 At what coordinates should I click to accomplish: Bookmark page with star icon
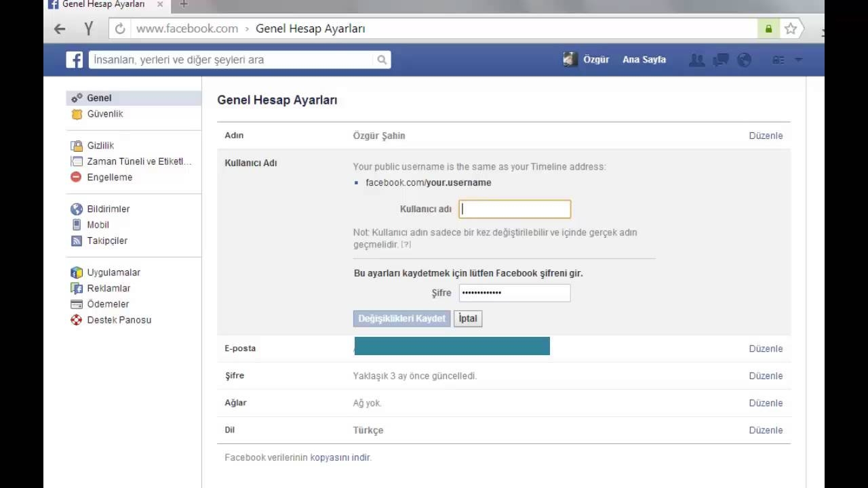790,28
